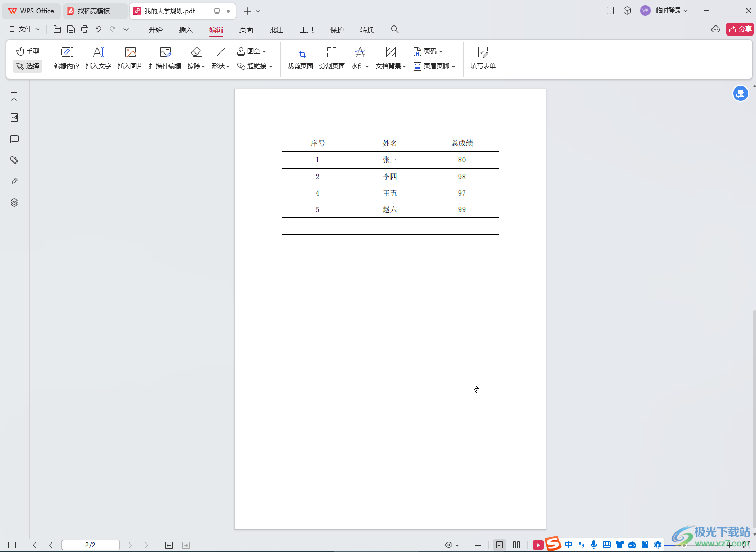Open the eye protection mode dropdown
The height and width of the screenshot is (552, 756).
452,545
